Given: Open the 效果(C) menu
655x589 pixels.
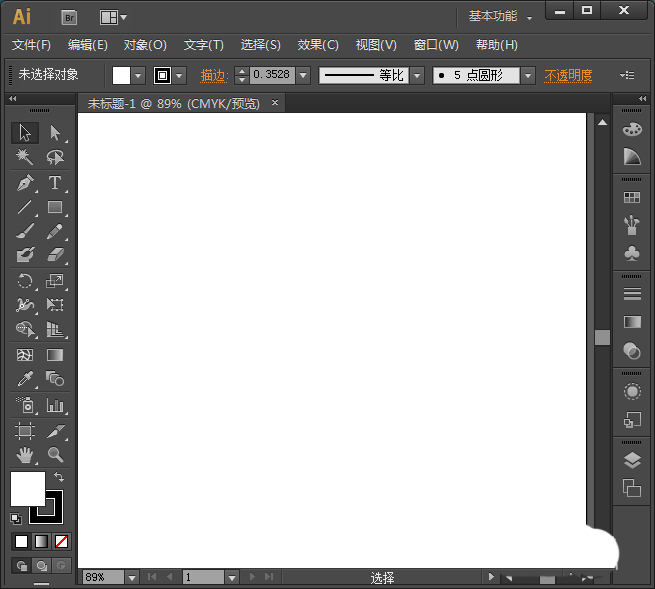Looking at the screenshot, I should click(318, 45).
